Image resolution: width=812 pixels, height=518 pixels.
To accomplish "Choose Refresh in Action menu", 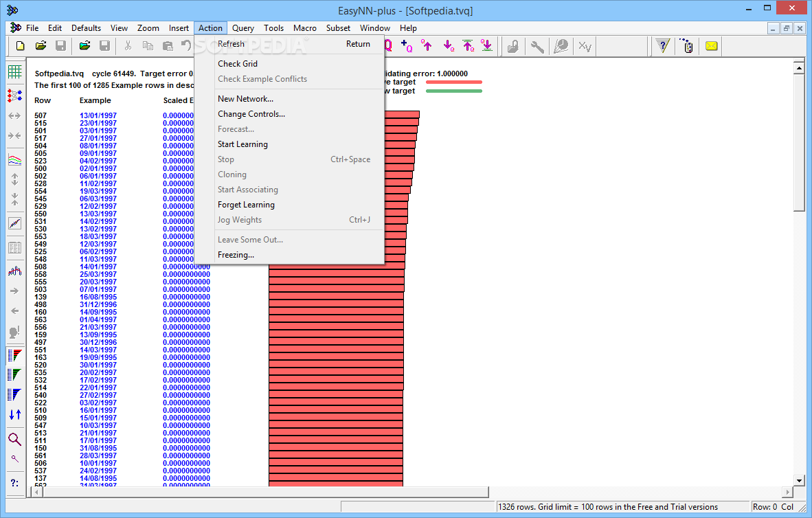I will point(289,44).
